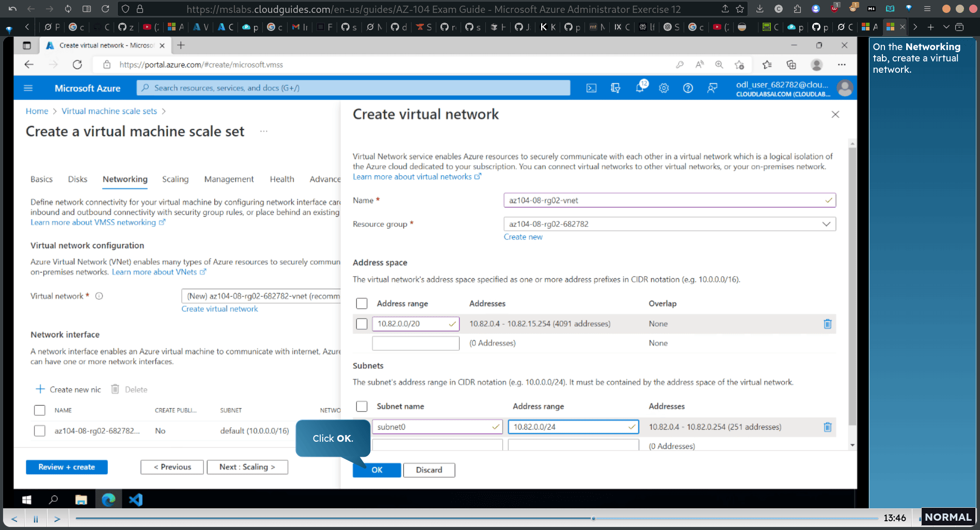
Task: Click the virtual network Name field
Action: 670,200
